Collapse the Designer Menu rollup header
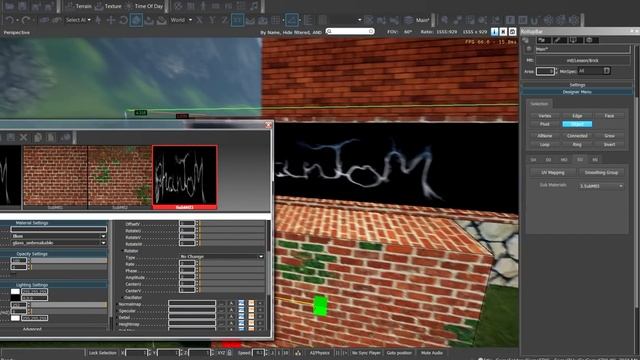 [x=578, y=92]
